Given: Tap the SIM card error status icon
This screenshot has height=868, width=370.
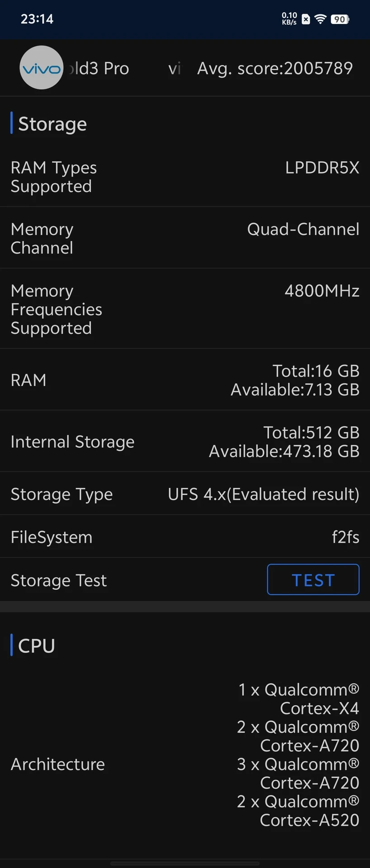Looking at the screenshot, I should (x=306, y=19).
